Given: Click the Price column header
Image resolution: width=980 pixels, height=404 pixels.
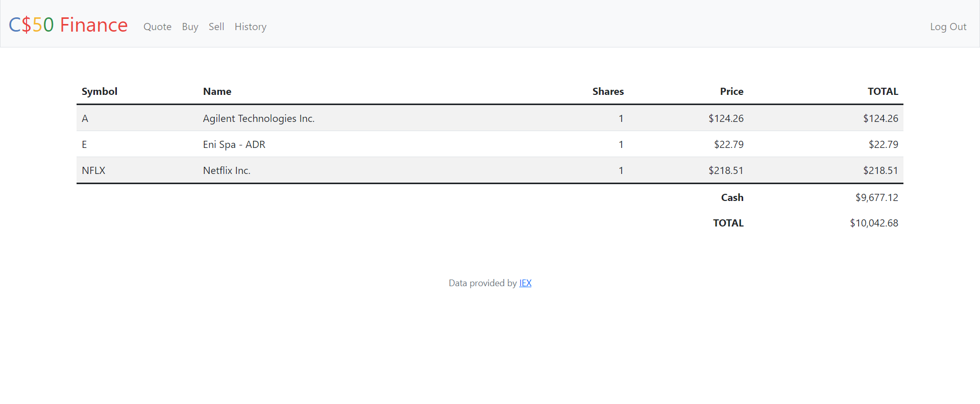Looking at the screenshot, I should tap(731, 91).
